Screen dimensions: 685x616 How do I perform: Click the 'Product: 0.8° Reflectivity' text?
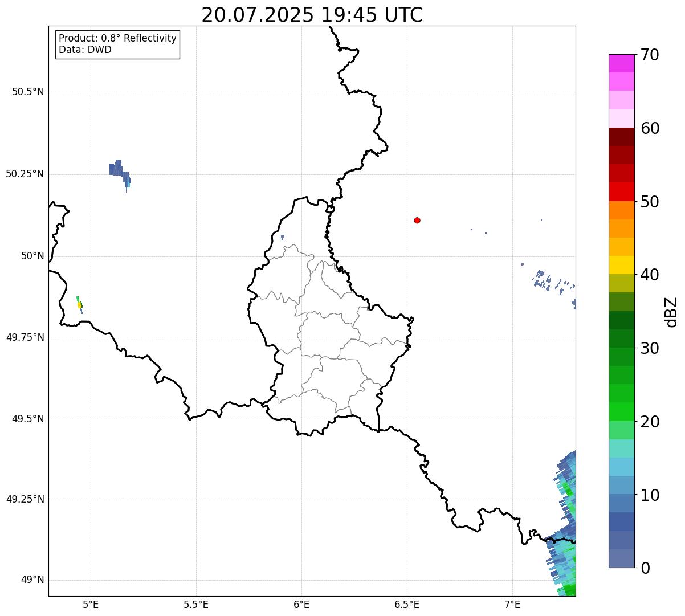118,38
